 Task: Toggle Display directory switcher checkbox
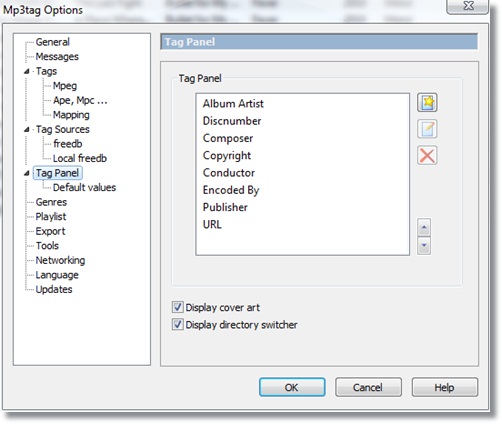click(177, 324)
